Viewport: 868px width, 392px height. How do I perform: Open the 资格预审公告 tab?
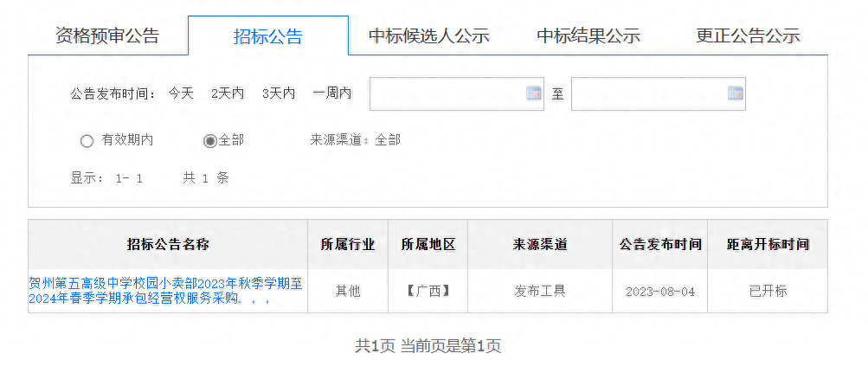click(107, 36)
